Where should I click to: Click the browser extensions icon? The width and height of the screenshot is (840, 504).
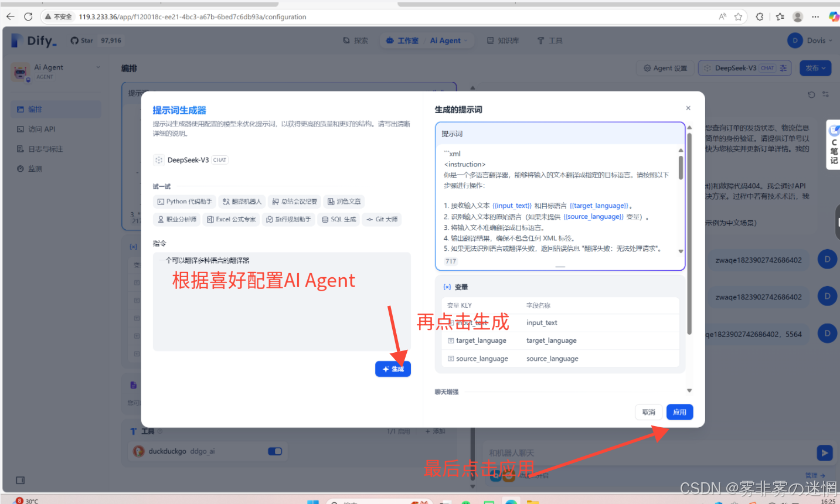pos(760,16)
